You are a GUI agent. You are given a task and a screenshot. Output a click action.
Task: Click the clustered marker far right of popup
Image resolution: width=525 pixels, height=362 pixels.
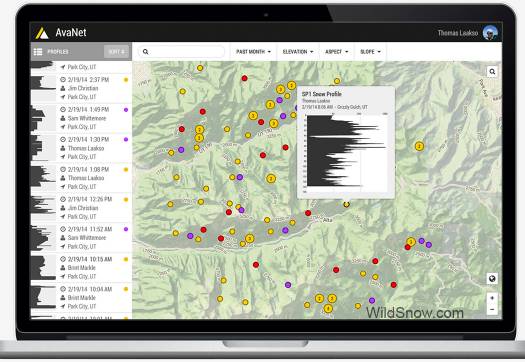[419, 146]
